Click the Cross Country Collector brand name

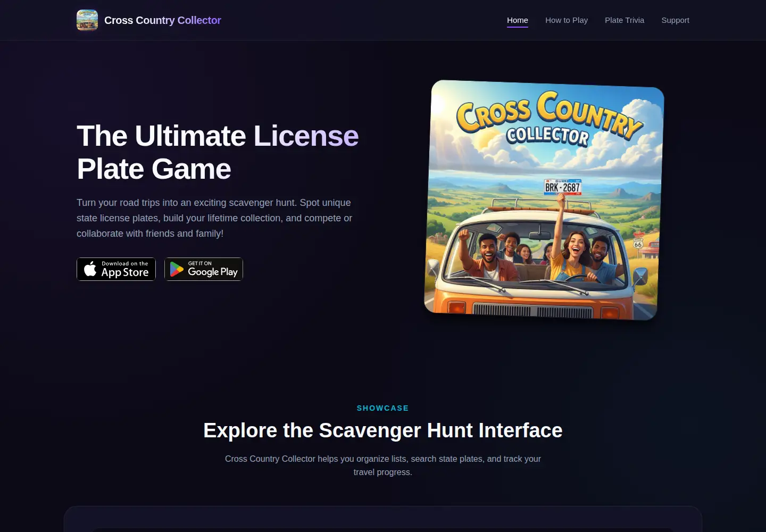coord(163,20)
